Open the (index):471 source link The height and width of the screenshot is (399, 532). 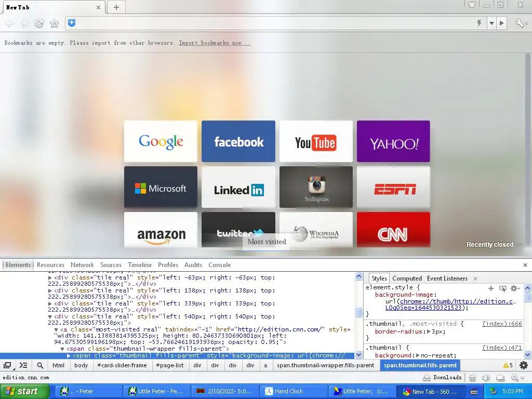(x=502, y=348)
